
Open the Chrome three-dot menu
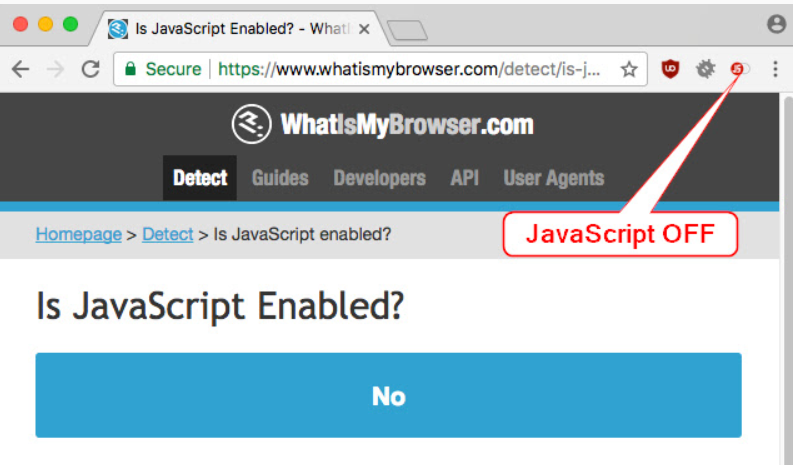775,69
